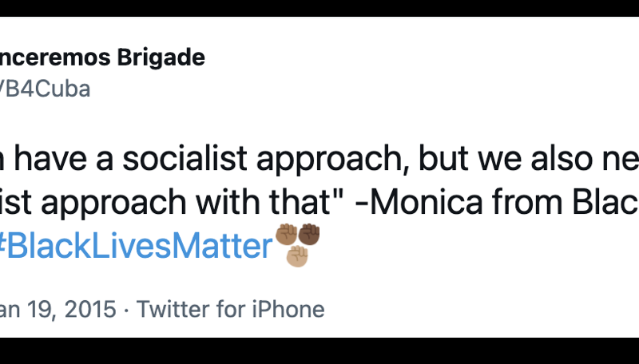Click the leftmost medium-brown raised fist emoji
The image size is (639, 364).
(x=286, y=235)
